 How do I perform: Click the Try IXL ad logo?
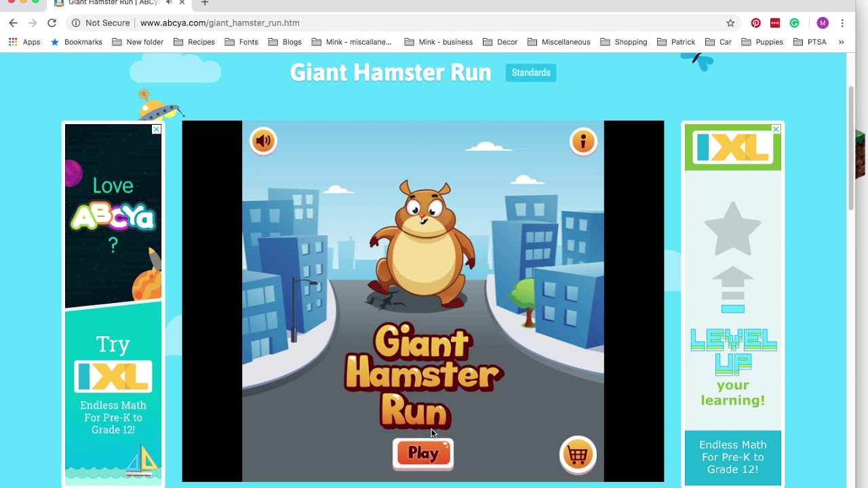[113, 376]
